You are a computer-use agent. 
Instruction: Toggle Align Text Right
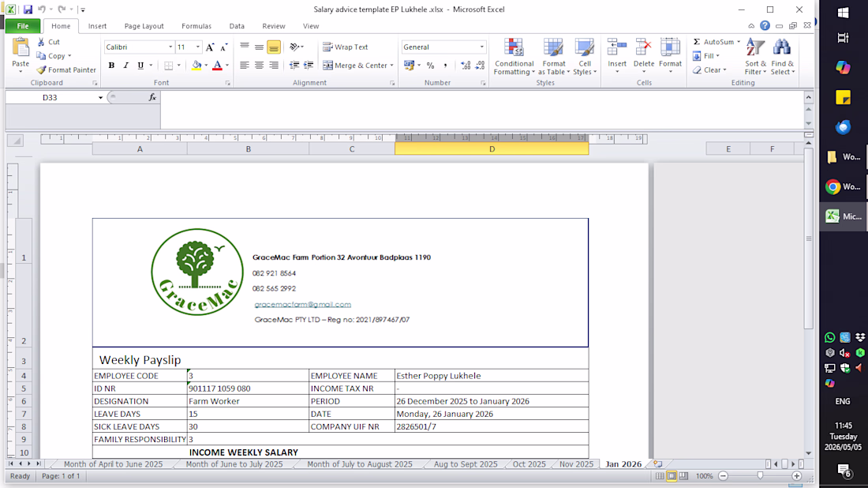(274, 66)
